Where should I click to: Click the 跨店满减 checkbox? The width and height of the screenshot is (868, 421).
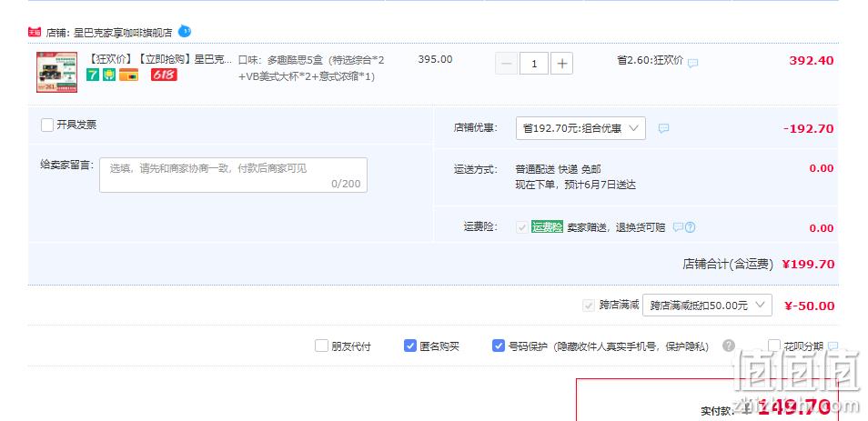pos(589,306)
